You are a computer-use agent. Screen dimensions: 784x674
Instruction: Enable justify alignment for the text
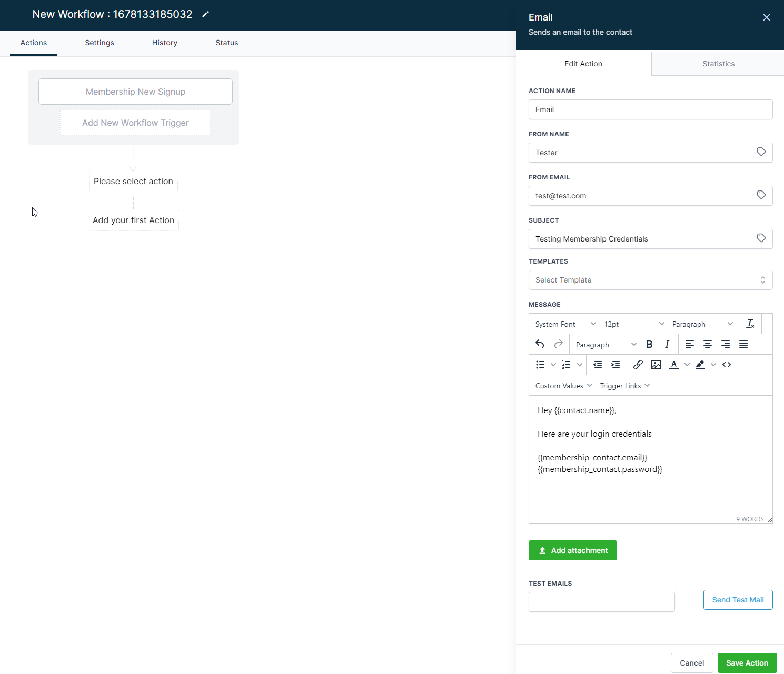(x=743, y=344)
